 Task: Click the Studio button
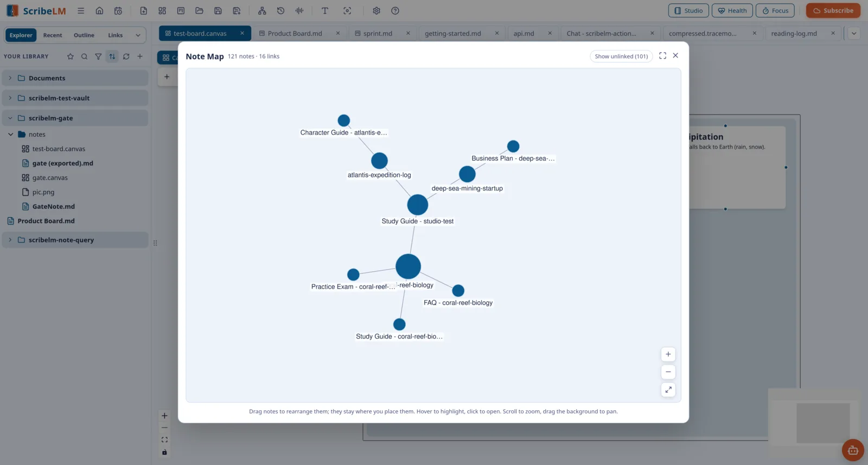(688, 11)
